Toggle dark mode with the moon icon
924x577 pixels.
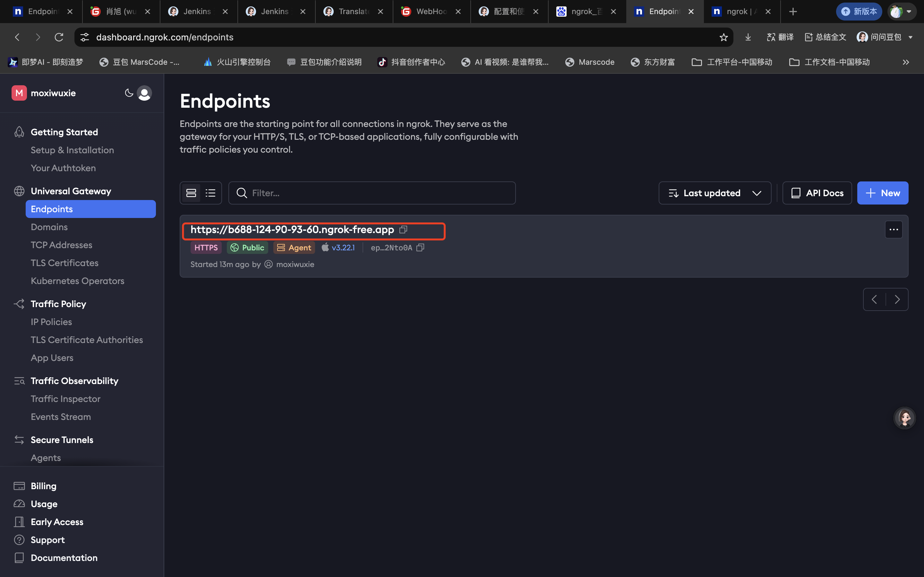point(129,93)
